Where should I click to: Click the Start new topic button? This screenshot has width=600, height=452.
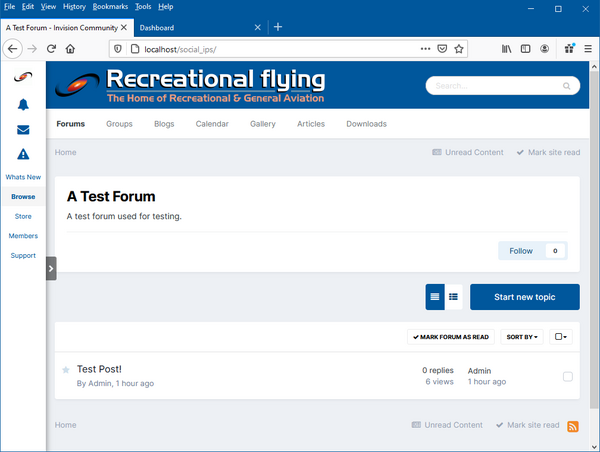[524, 297]
